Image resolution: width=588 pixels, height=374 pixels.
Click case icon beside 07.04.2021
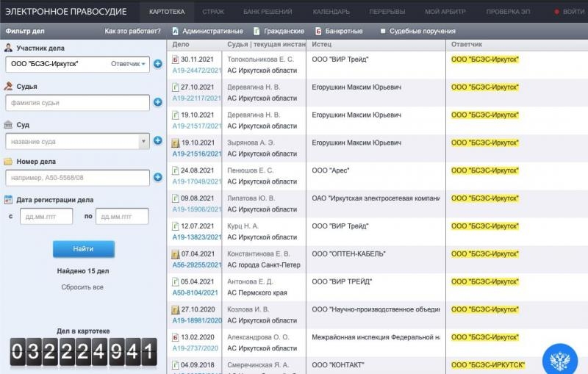(176, 254)
